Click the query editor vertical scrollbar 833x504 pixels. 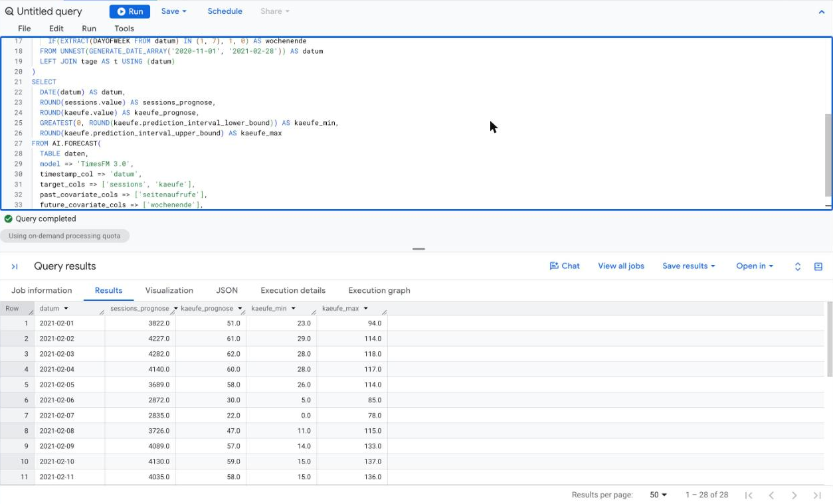pos(828,155)
